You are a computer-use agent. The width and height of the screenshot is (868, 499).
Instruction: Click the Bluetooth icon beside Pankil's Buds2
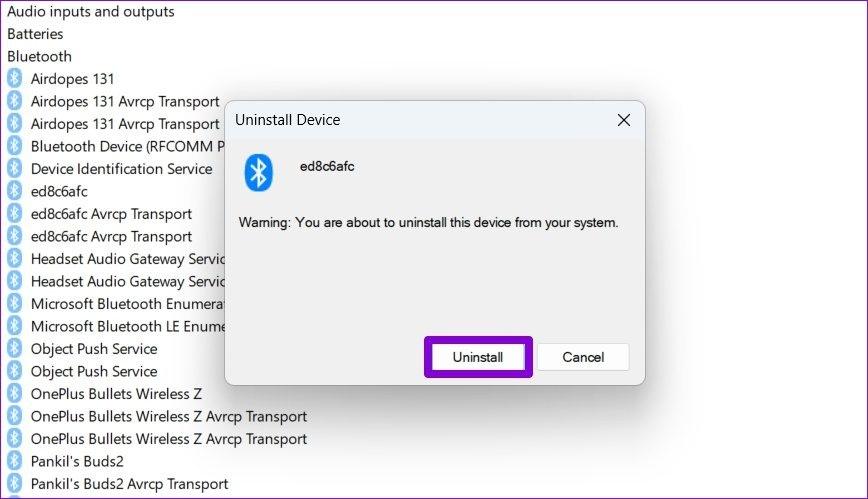tap(15, 461)
